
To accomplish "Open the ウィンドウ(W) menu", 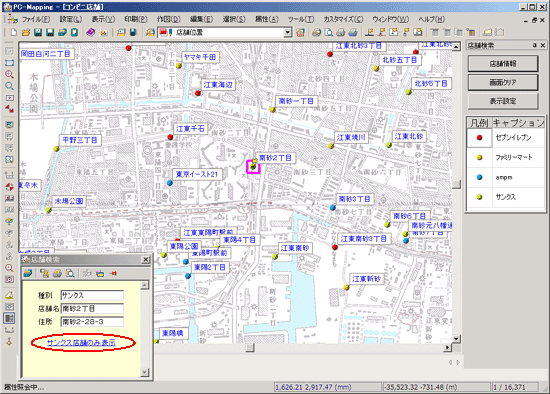I will click(390, 20).
